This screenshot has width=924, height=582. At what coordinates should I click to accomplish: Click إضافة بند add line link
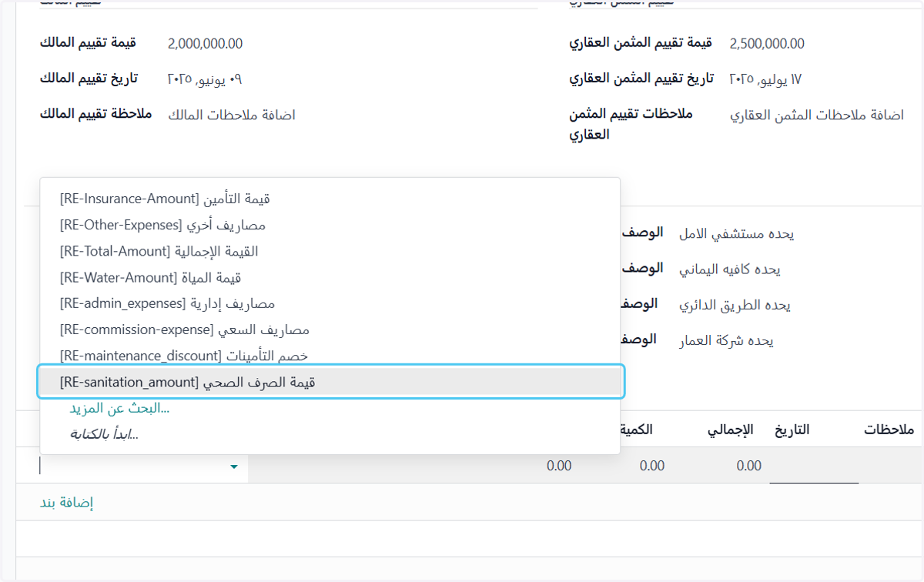(x=66, y=503)
